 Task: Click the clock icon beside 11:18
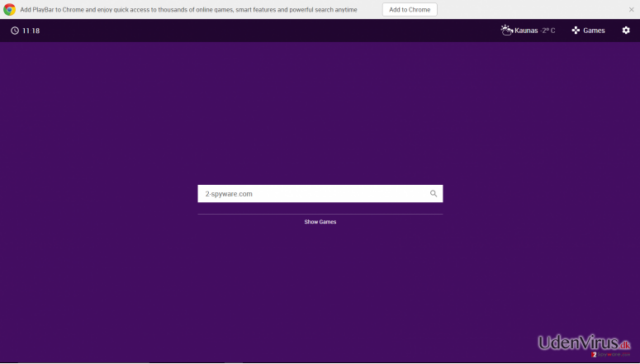pos(15,31)
